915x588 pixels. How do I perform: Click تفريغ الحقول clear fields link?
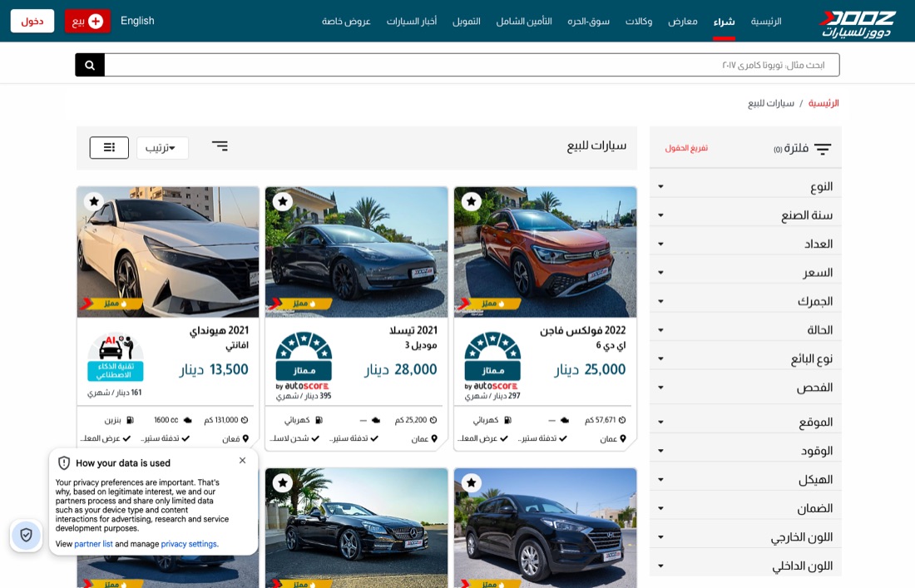686,148
